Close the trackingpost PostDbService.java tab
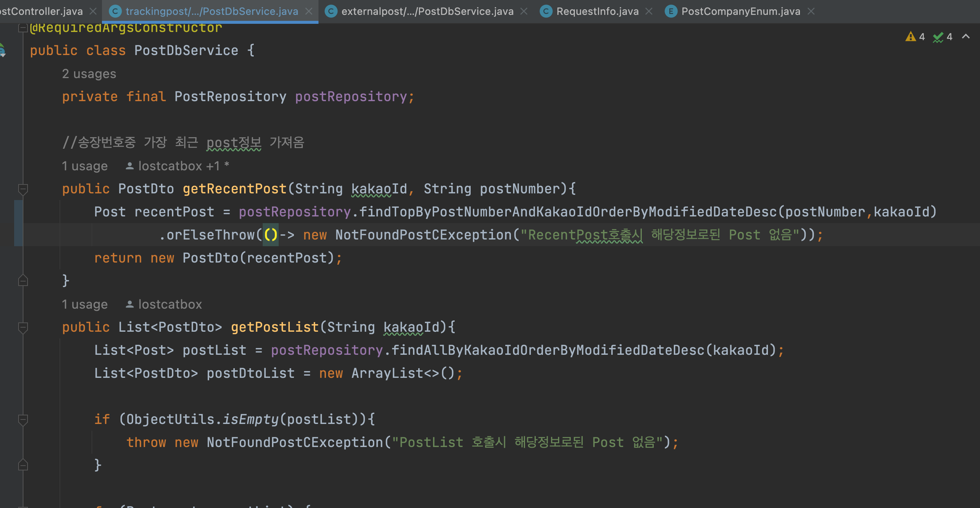The image size is (980, 508). (309, 12)
